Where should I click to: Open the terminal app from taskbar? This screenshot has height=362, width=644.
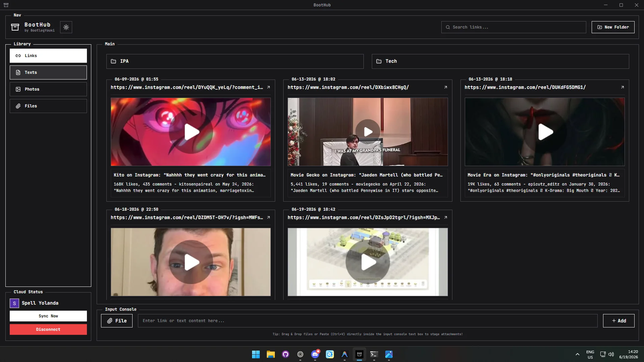(x=374, y=354)
